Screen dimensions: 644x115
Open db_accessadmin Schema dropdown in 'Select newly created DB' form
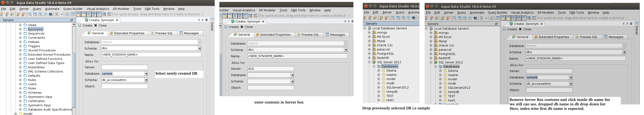click(146, 80)
